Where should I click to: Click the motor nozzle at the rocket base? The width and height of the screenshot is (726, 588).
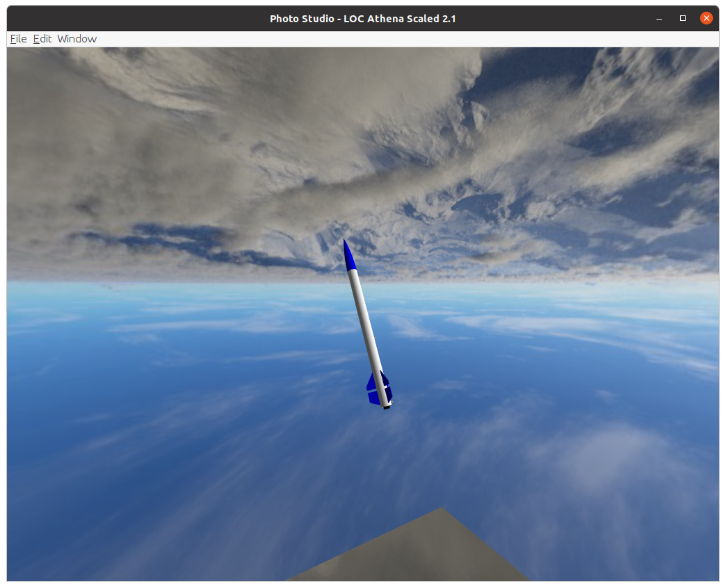tap(387, 409)
